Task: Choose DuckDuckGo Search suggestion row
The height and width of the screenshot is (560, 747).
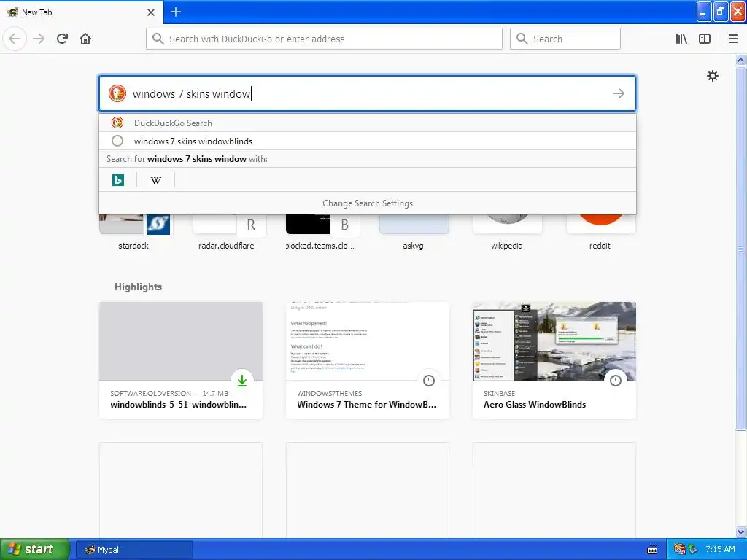Action: click(368, 122)
